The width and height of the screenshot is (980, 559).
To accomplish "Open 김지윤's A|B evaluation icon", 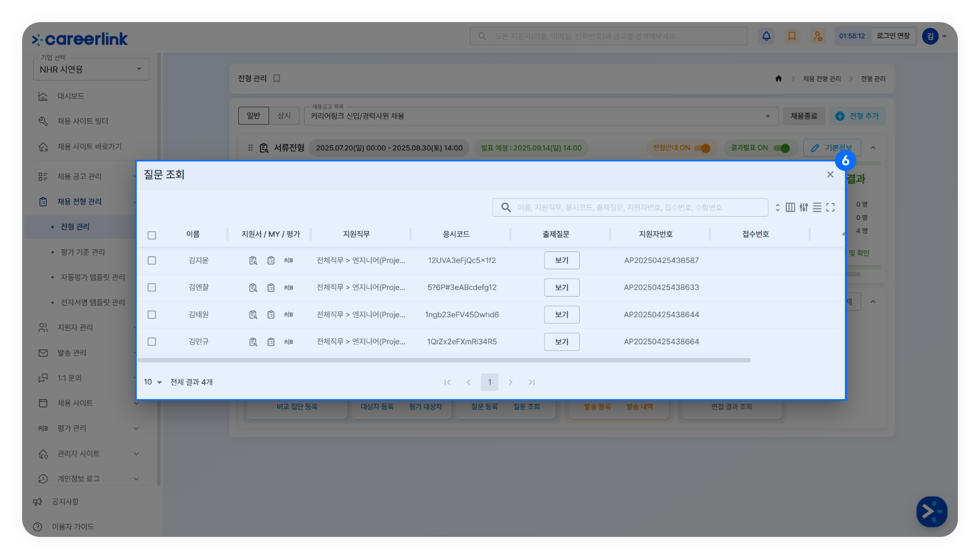I will tap(289, 260).
